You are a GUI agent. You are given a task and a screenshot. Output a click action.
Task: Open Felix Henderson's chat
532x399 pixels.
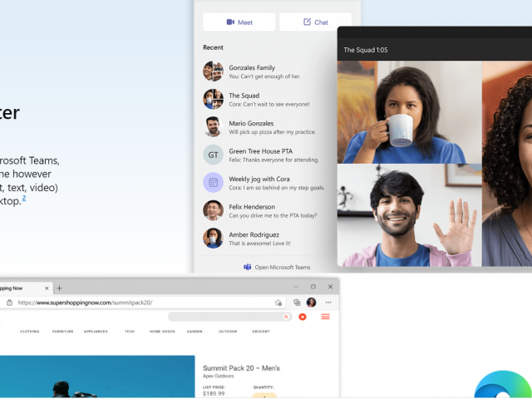[253, 211]
